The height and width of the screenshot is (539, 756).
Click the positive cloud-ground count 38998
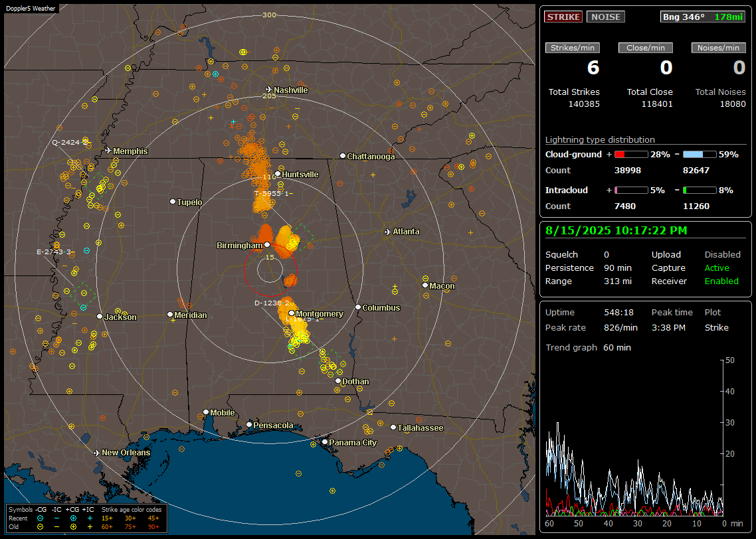(x=627, y=171)
